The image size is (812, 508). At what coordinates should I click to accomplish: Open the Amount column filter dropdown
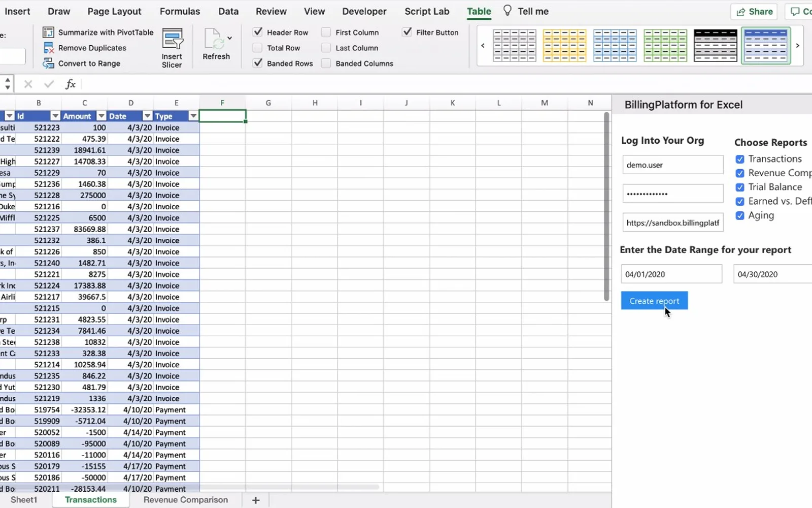point(101,116)
